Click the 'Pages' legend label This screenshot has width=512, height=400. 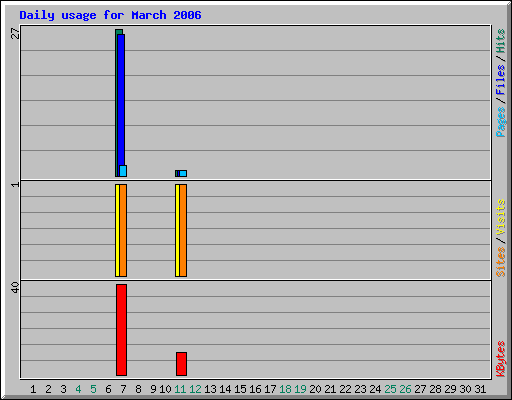coord(500,122)
